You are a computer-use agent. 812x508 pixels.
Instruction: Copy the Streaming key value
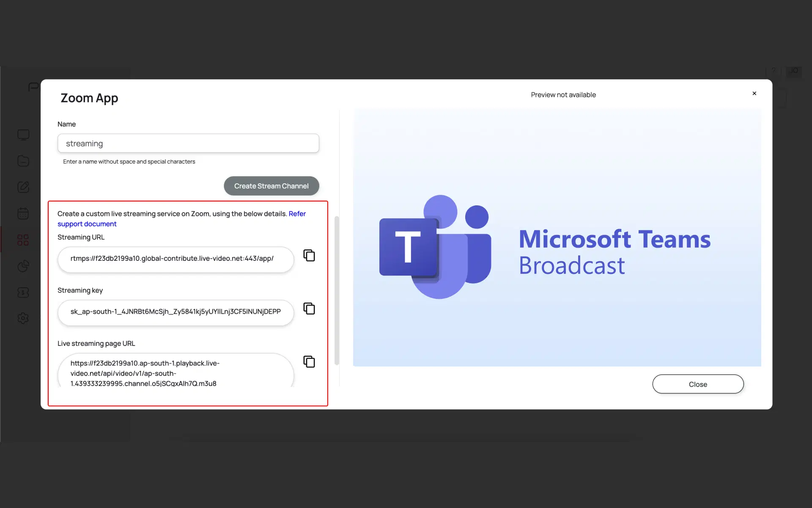coord(309,309)
